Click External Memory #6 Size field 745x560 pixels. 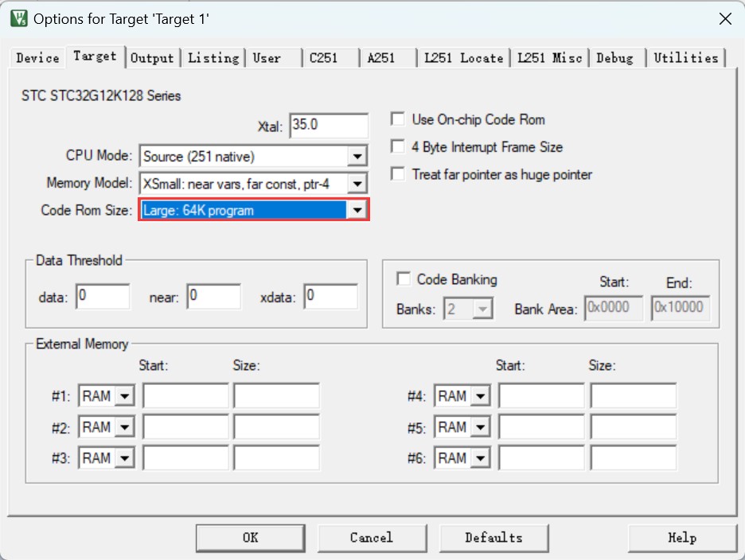tap(634, 458)
